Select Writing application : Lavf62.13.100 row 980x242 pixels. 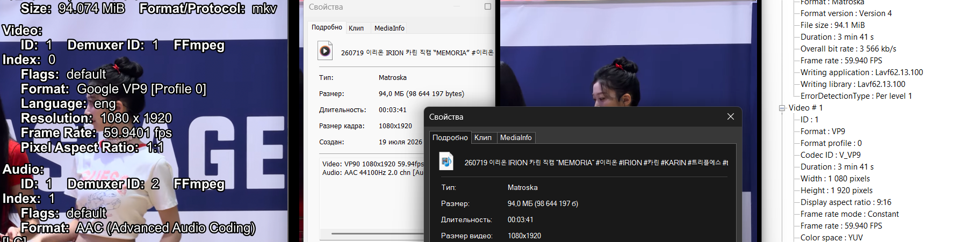click(x=862, y=72)
